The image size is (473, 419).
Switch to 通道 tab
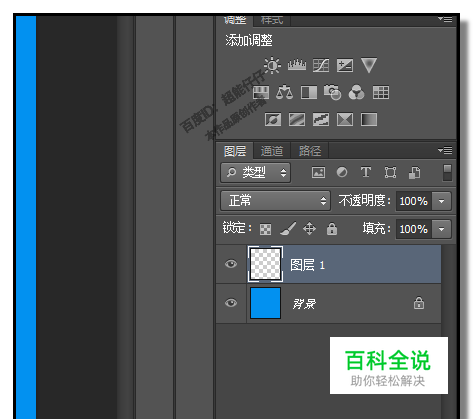click(x=272, y=151)
